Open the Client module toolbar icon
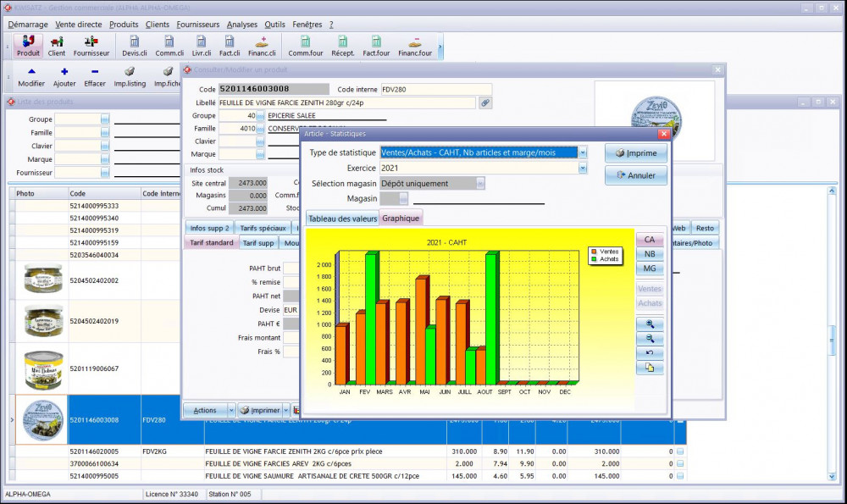The image size is (847, 504). point(57,46)
